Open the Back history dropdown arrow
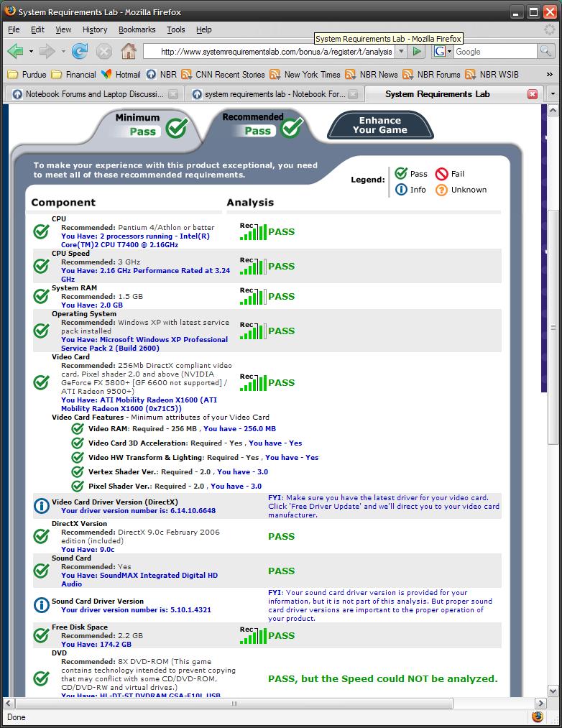Screen dimensions: 562x728 pos(31,51)
